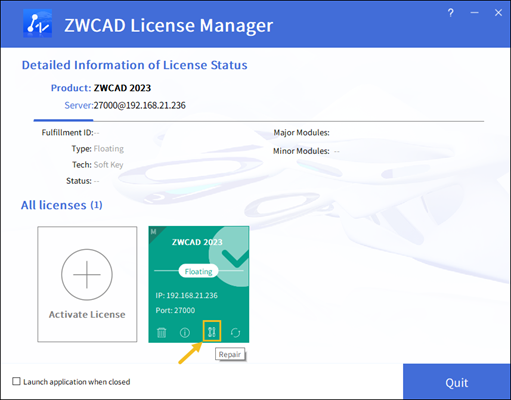This screenshot has width=511, height=400.
Task: Click the checkmark on the license card
Action: click(x=235, y=258)
